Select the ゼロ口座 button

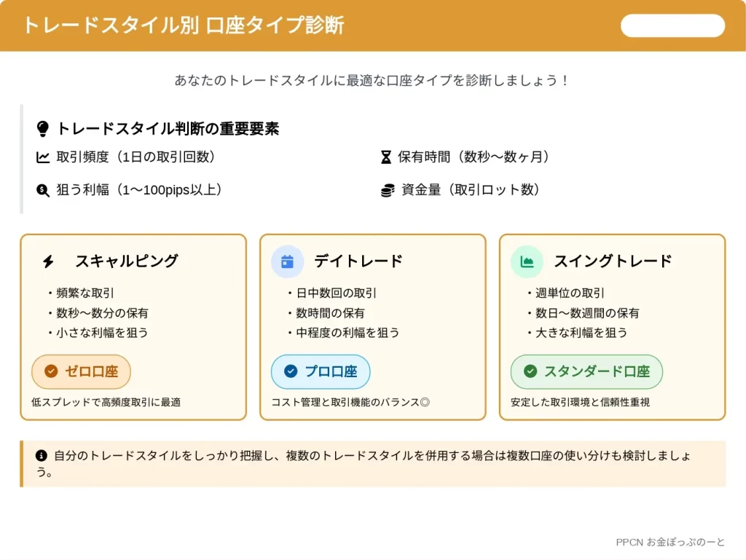click(81, 371)
